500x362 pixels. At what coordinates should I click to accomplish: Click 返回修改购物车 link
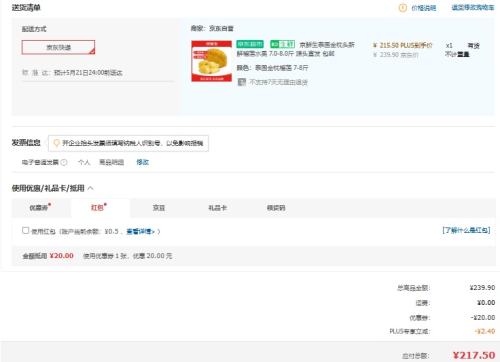[x=473, y=8]
